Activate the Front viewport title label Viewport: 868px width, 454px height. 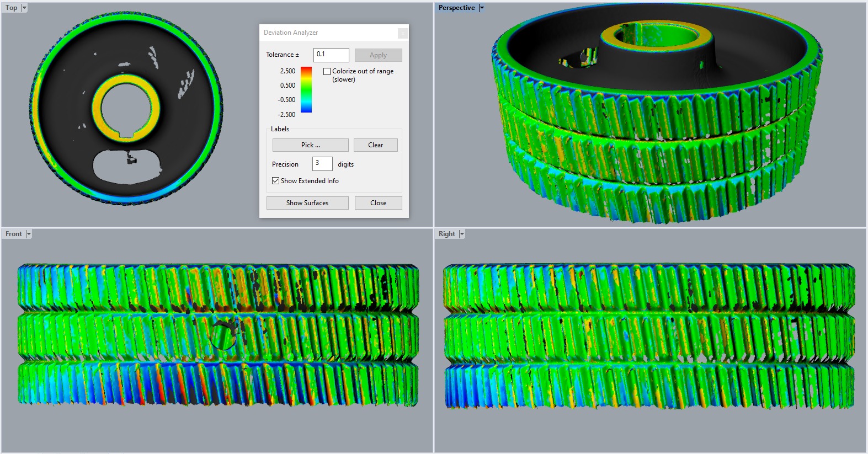(x=13, y=234)
